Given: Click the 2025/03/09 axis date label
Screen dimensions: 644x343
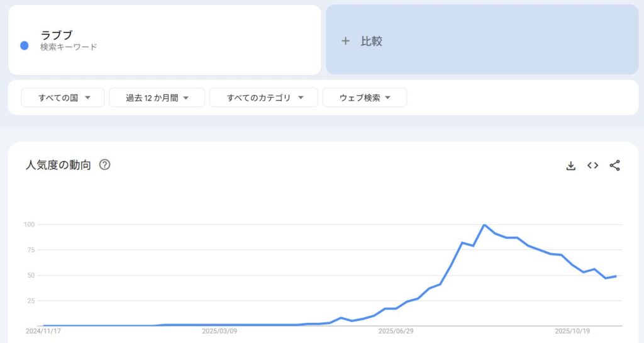Looking at the screenshot, I should (219, 331).
